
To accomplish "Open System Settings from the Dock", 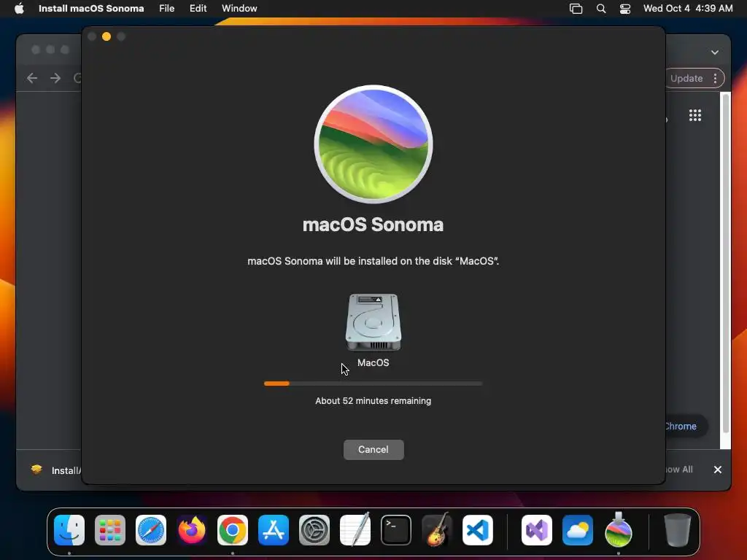I will (314, 530).
